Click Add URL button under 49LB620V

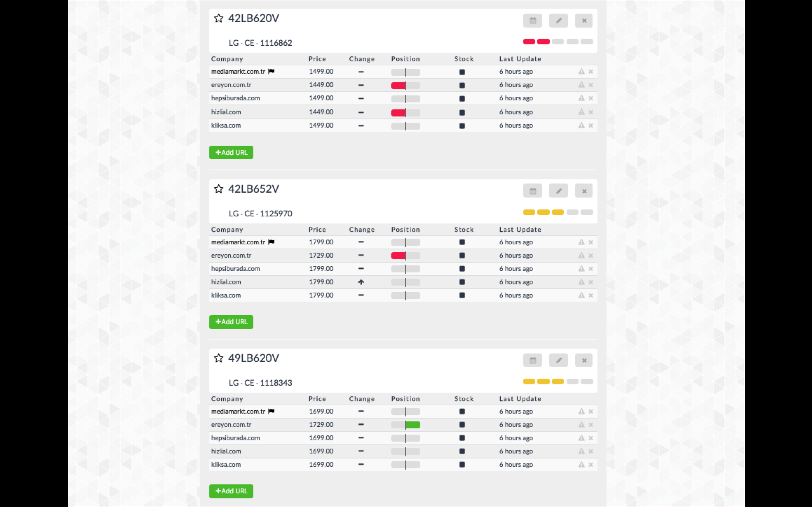(231, 491)
